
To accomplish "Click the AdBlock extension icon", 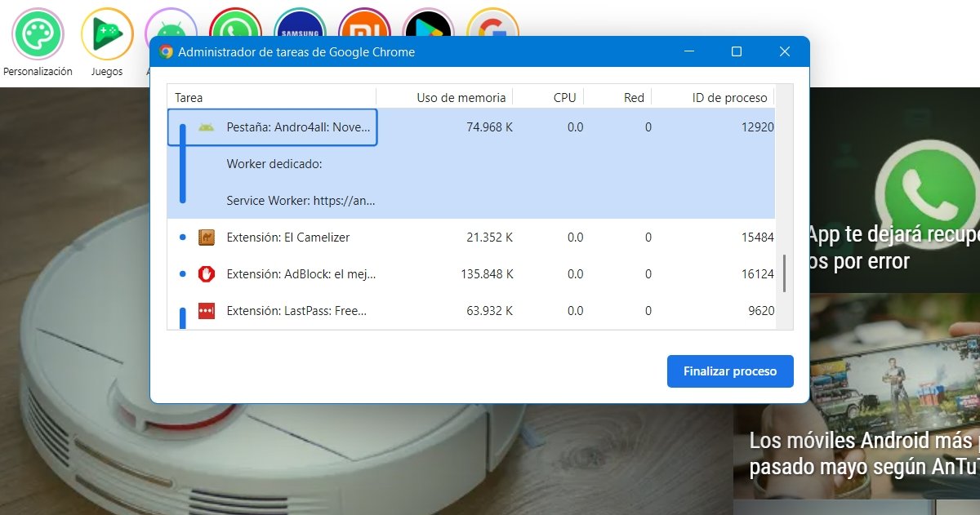I will pyautogui.click(x=206, y=274).
